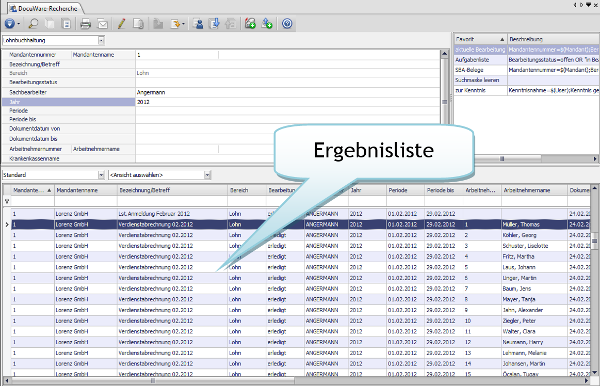Click the result list document icon

tap(66, 24)
